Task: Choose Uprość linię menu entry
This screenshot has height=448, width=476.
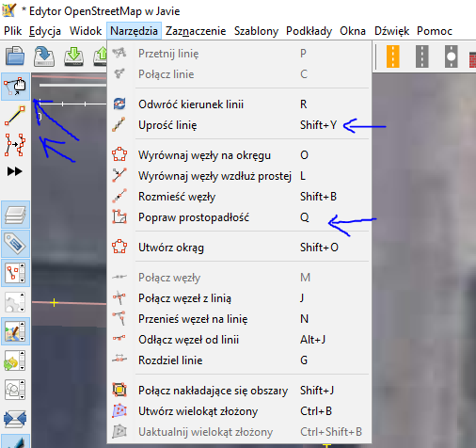Action: (x=239, y=125)
